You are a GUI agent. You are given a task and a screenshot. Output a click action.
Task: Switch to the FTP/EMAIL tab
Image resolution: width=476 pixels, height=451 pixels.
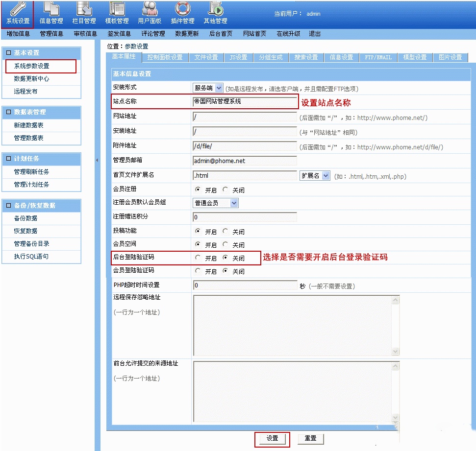378,57
